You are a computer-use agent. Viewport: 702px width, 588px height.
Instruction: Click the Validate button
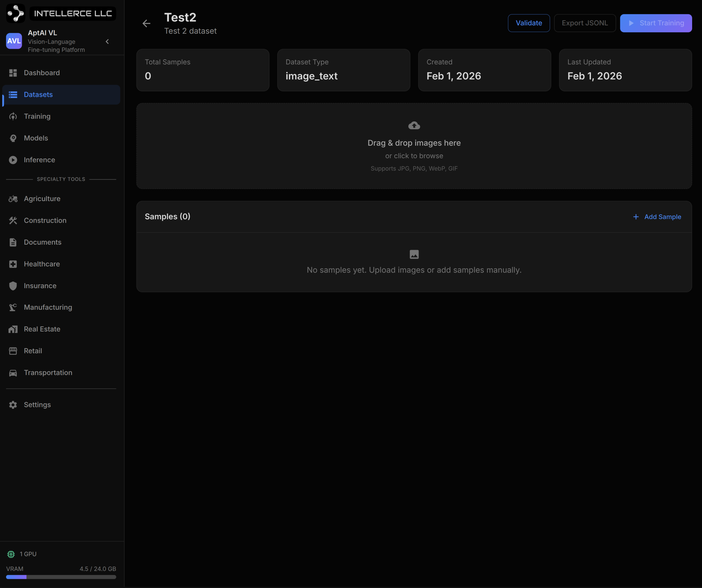pos(529,23)
